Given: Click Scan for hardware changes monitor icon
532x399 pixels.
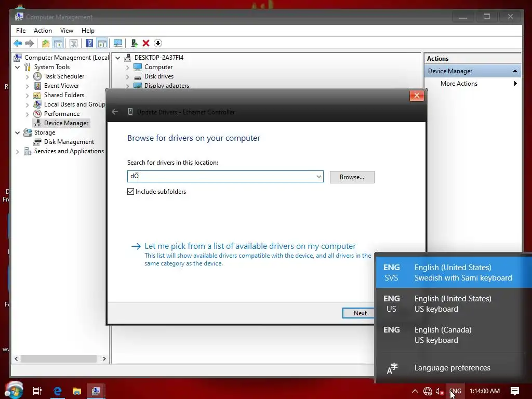Looking at the screenshot, I should 118,43.
